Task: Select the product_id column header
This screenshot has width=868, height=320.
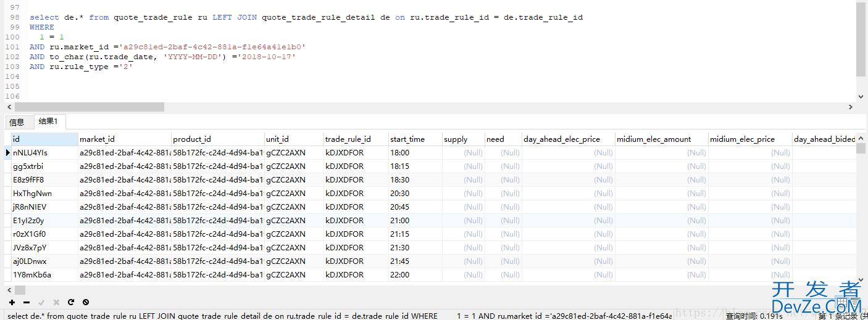Action: pos(218,139)
